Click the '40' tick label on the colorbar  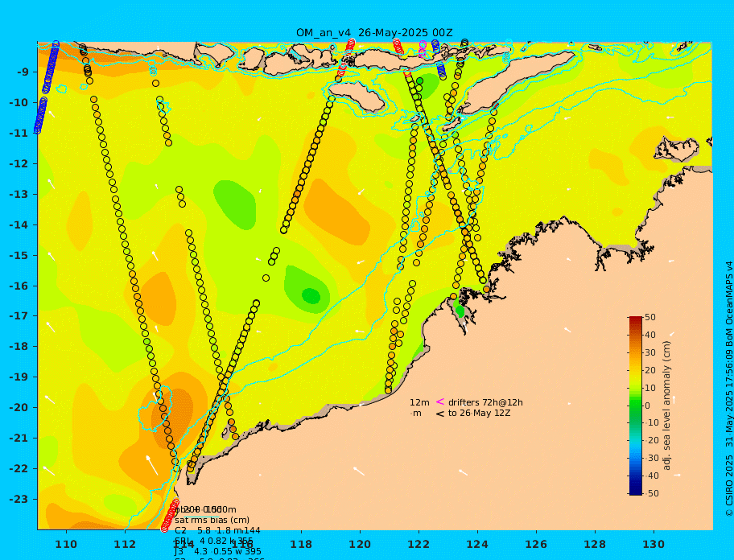coord(650,335)
